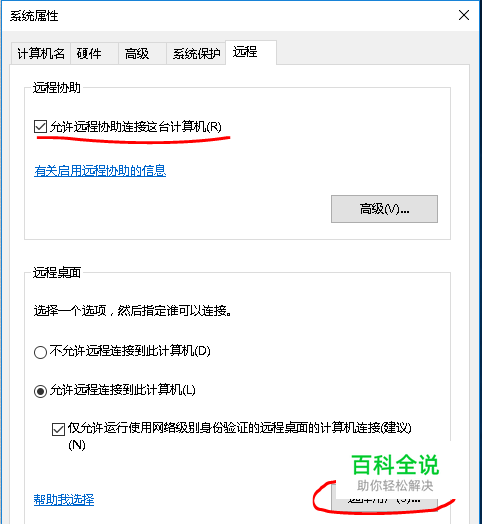Image resolution: width=482 pixels, height=524 pixels.
Task: Toggle 允许远程协助连接这台计算机 checkbox
Action: (40, 127)
